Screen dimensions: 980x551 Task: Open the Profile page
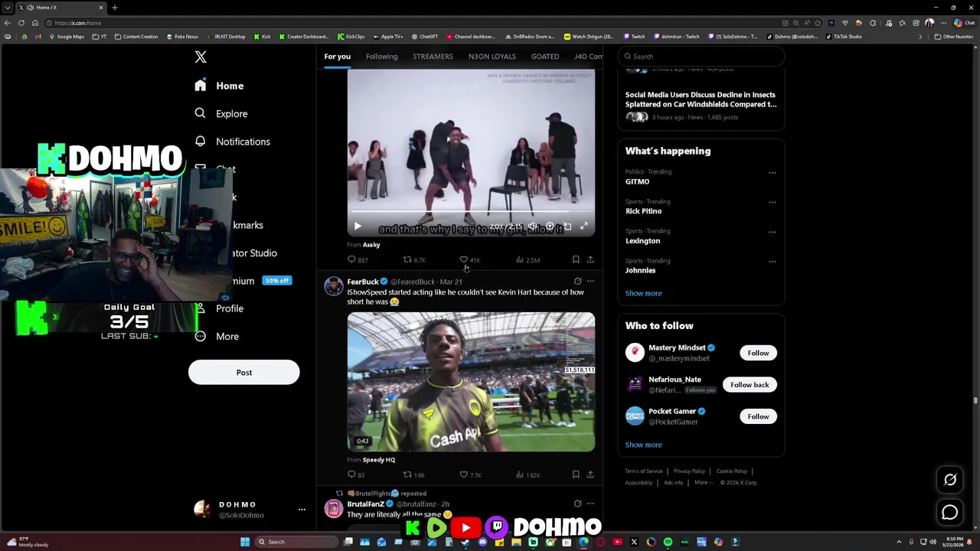click(220, 308)
